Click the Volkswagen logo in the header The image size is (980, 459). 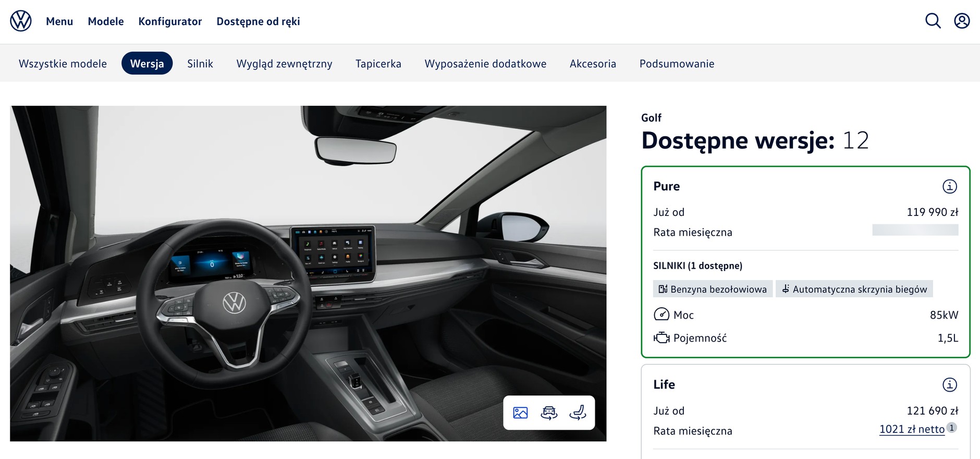coord(21,21)
